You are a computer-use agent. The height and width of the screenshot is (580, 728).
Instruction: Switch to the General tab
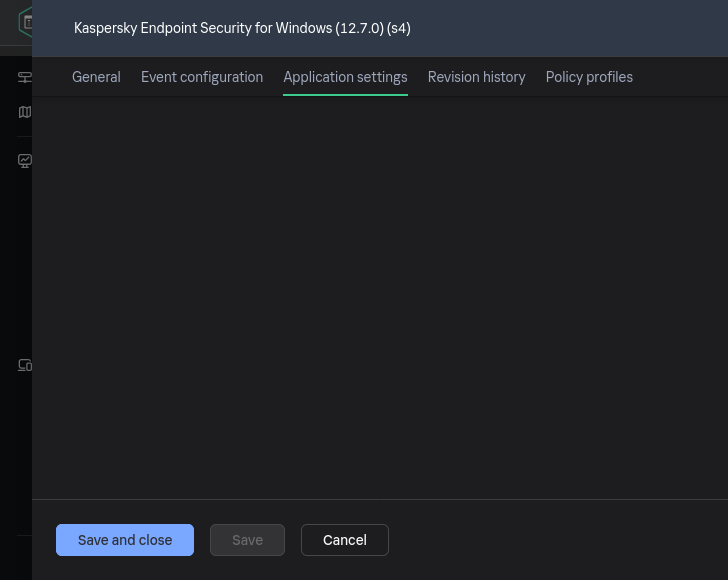coord(96,77)
